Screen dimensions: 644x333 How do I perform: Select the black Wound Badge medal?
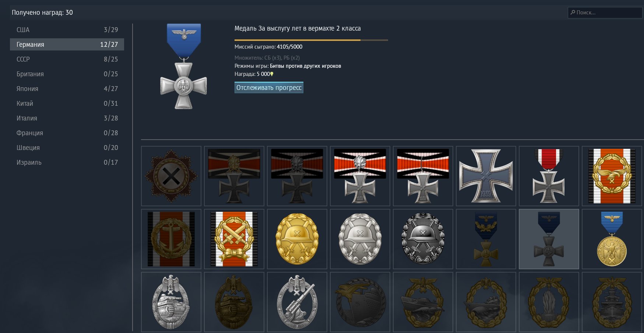point(423,239)
